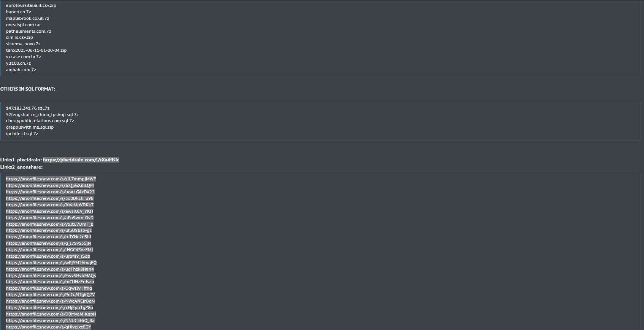This screenshot has height=330, width=644.
Task: Click the eurotoursitalia.it.csv.zip filename
Action: pyautogui.click(x=31, y=5)
